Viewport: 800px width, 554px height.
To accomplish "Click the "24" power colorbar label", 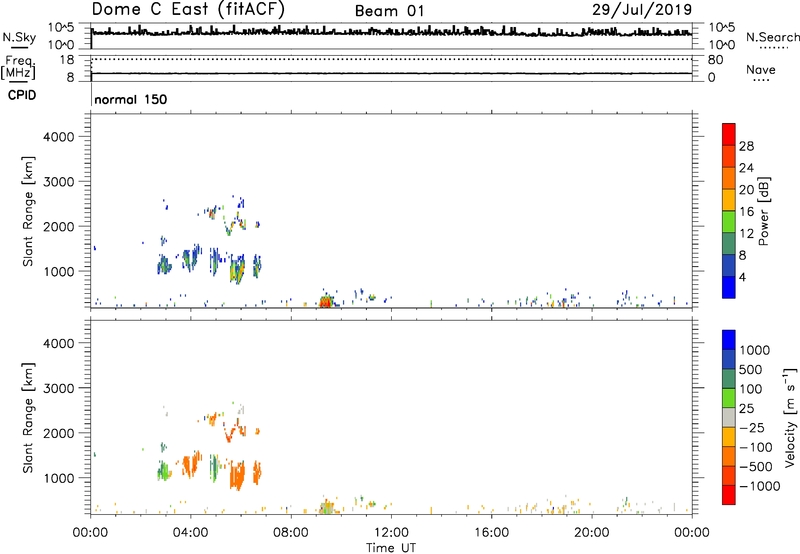I will tap(746, 168).
